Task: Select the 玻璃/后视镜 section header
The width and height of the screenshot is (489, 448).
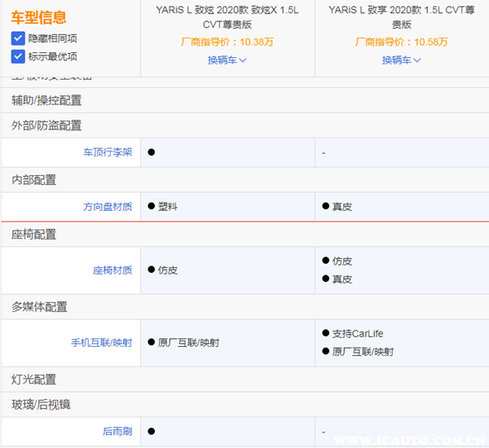Action: (x=41, y=404)
